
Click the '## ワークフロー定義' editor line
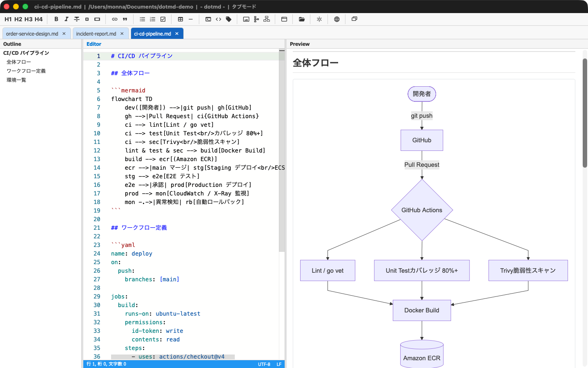[x=139, y=228]
